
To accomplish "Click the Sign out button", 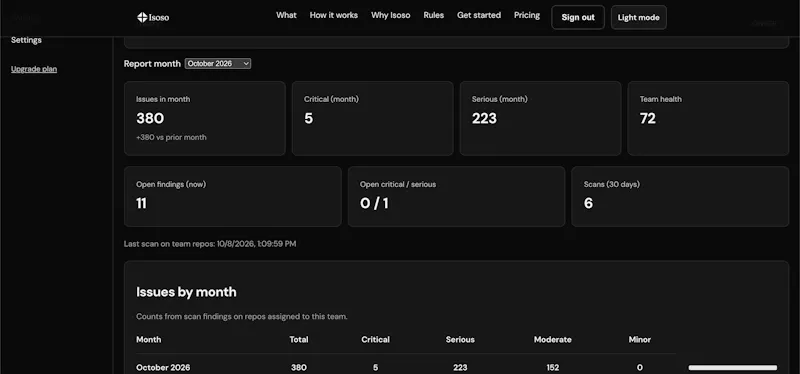I will pos(578,17).
